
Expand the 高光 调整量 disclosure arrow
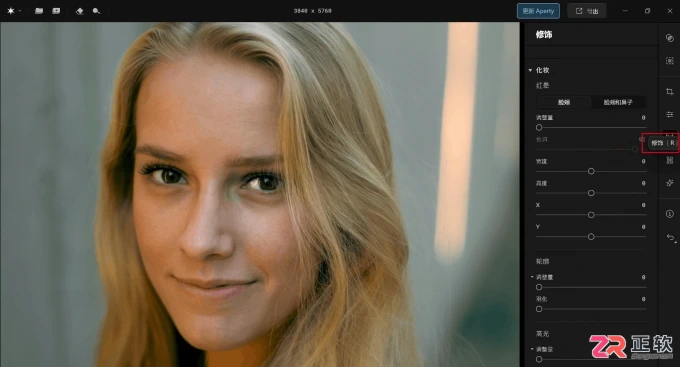tap(532, 349)
